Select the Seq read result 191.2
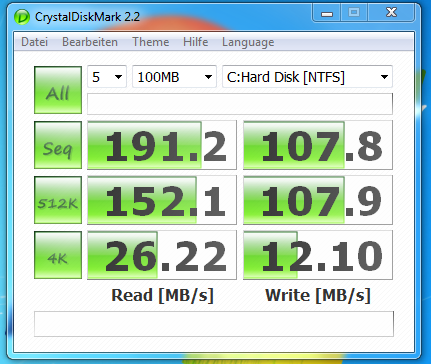Screen dimensions: 431x364 point(162,145)
